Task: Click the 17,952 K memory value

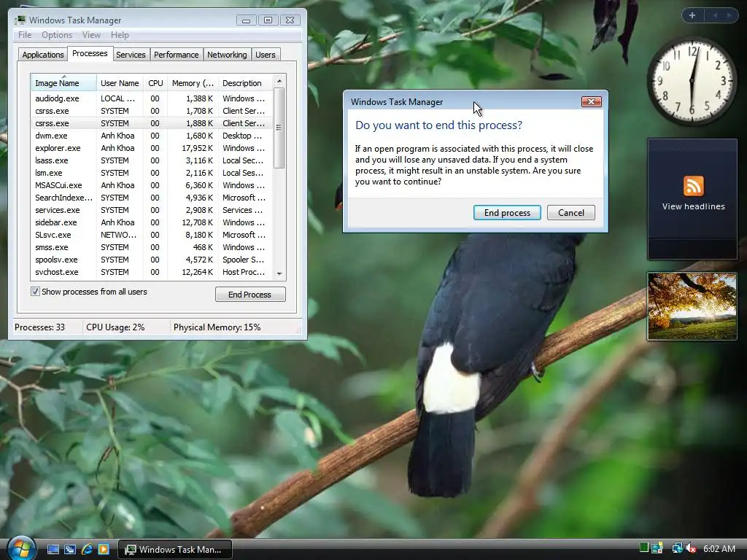Action: pos(197,148)
